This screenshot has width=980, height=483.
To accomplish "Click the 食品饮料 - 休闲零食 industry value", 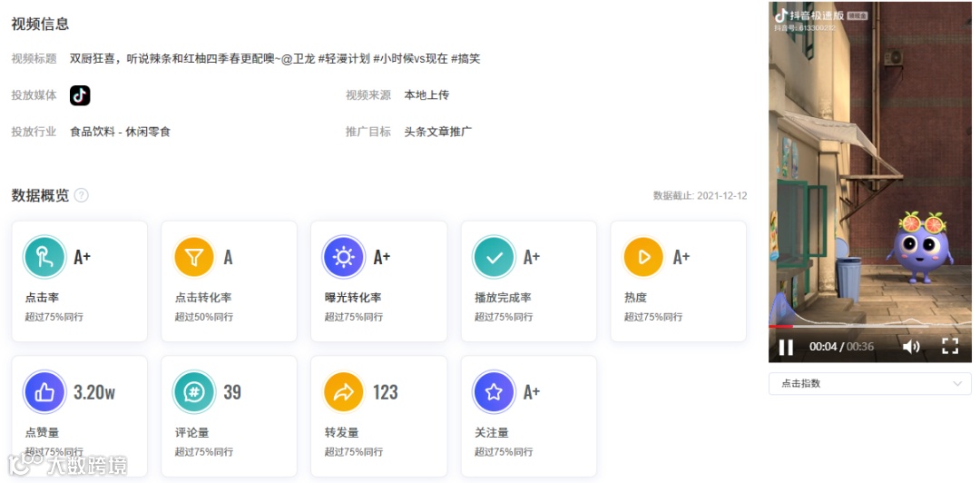I will coord(120,132).
